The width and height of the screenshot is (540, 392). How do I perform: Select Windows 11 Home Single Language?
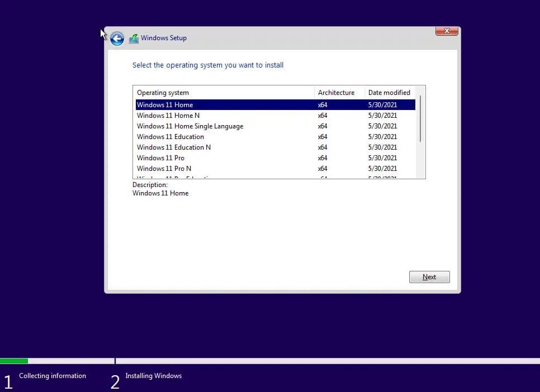190,126
